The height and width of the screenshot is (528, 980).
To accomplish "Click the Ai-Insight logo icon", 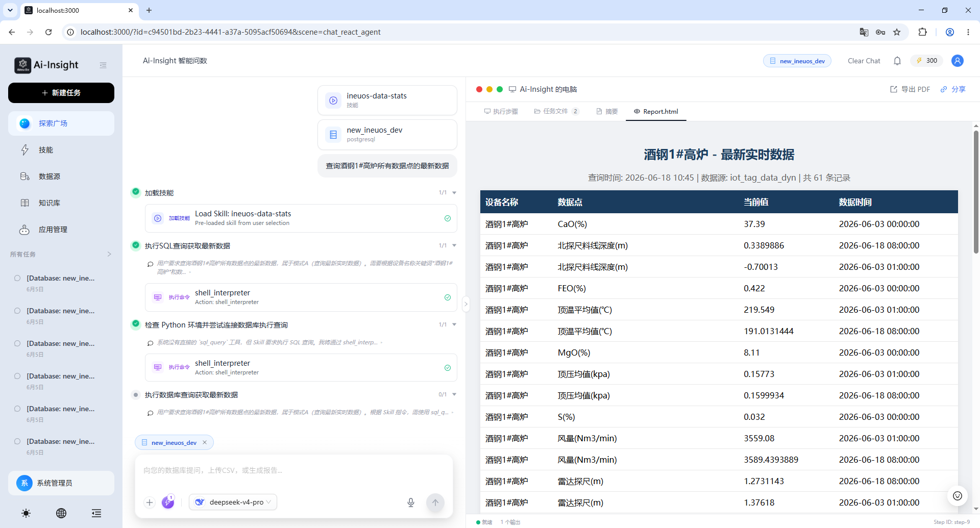I will tap(22, 65).
